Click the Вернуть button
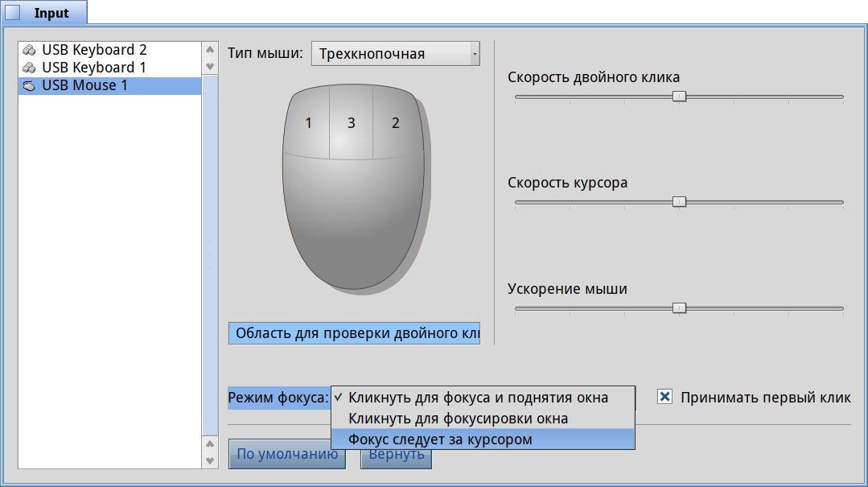The image size is (868, 487). [x=397, y=454]
